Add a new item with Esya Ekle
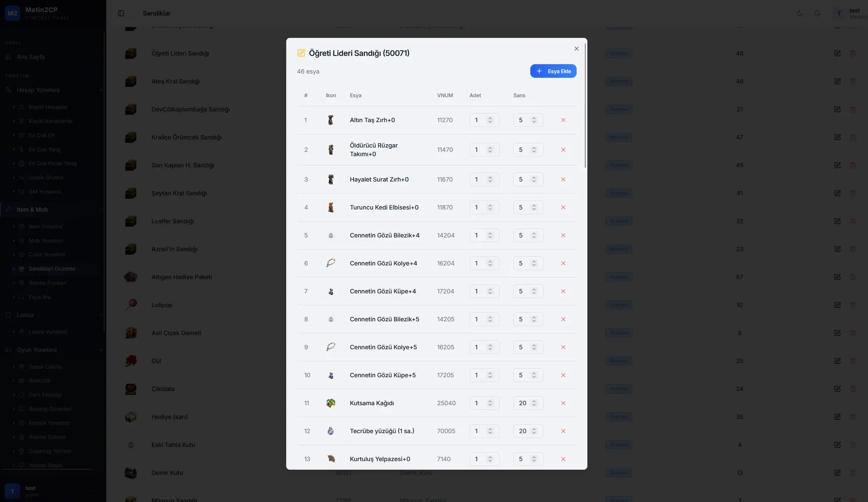 (x=553, y=71)
